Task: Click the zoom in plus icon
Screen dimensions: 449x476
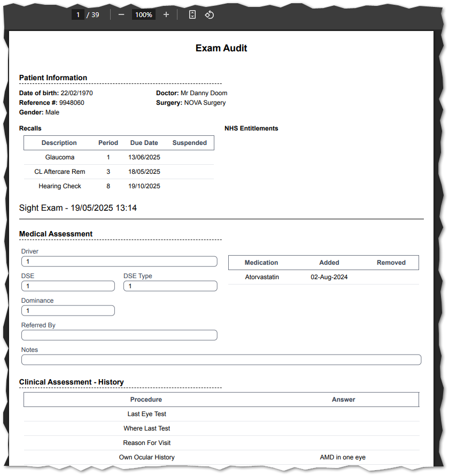Action: [x=166, y=14]
